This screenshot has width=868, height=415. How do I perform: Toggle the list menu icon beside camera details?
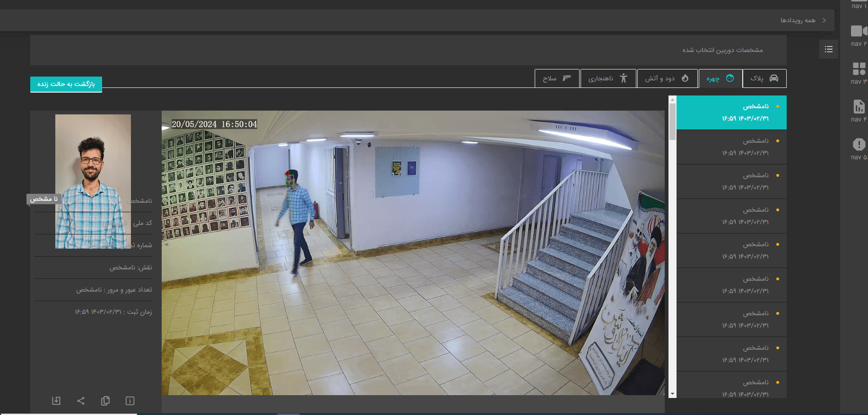click(829, 49)
